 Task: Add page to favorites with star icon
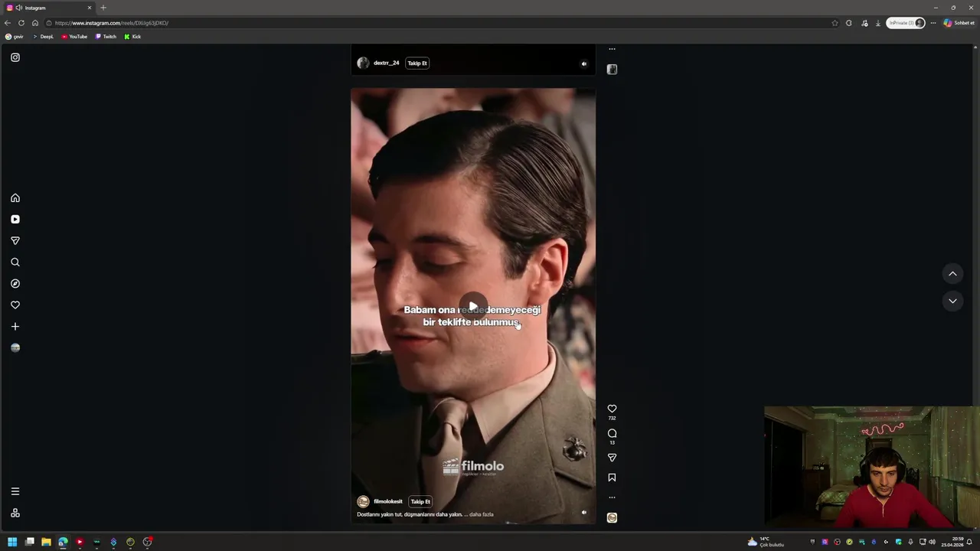click(835, 23)
